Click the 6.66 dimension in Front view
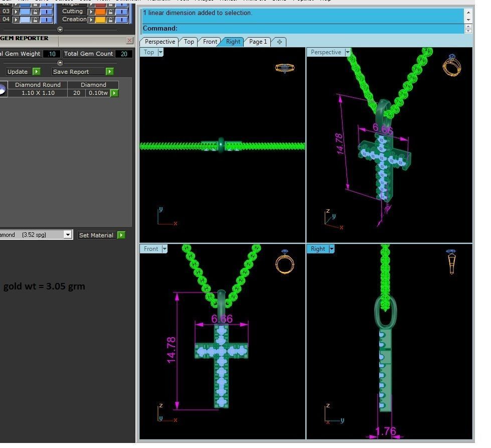This screenshot has width=491, height=448. [x=222, y=319]
